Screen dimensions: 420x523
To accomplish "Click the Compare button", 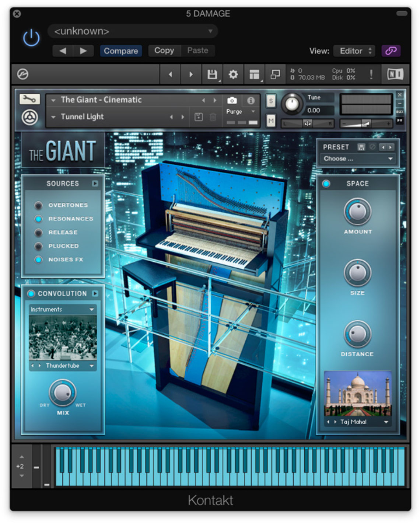I will 121,51.
